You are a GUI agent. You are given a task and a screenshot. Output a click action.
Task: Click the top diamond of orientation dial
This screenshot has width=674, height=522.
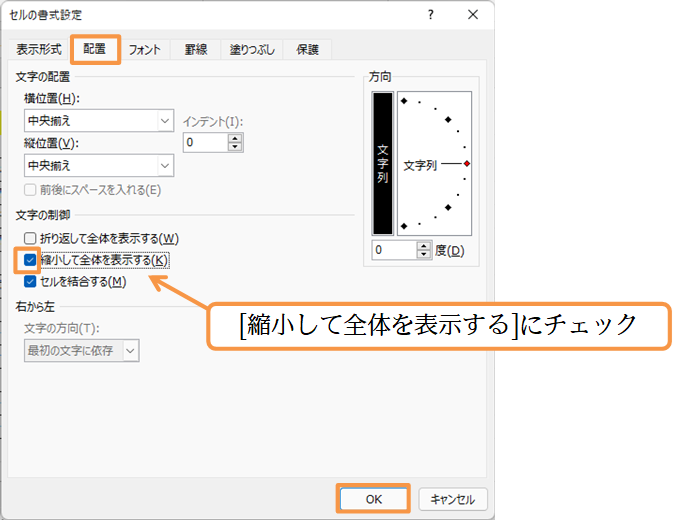tap(404, 101)
